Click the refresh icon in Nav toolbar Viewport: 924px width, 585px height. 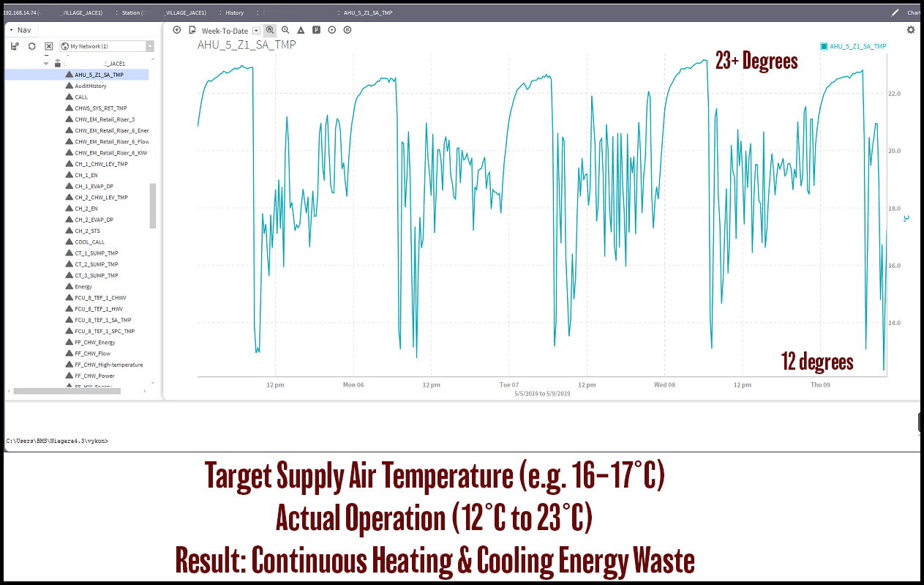coord(31,46)
